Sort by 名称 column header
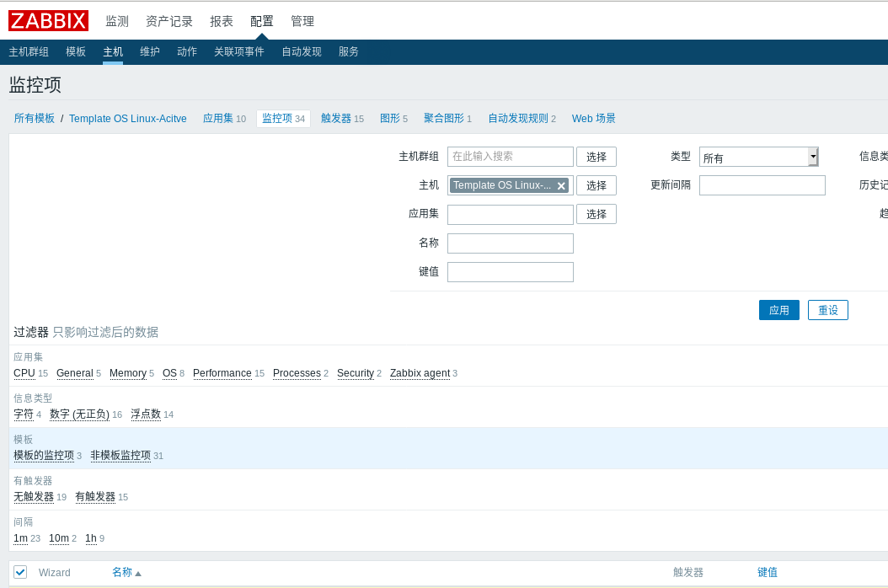This screenshot has width=888, height=588. [x=122, y=572]
